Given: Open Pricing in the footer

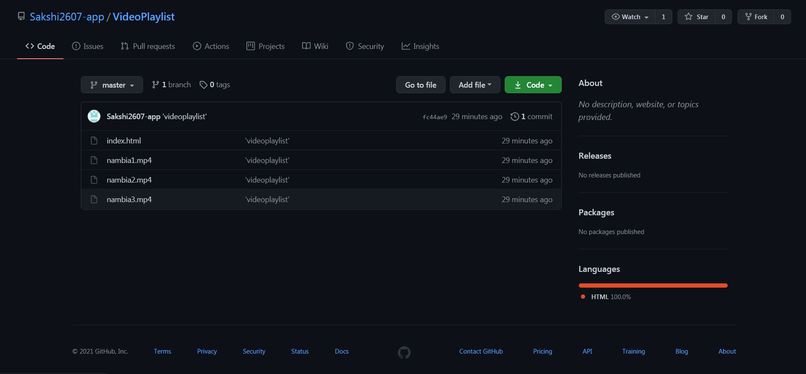Looking at the screenshot, I should pos(542,351).
